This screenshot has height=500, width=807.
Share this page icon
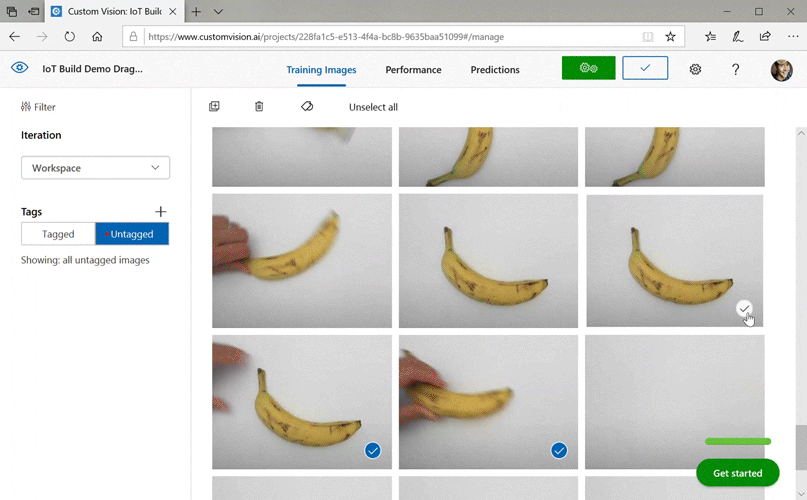tap(765, 37)
